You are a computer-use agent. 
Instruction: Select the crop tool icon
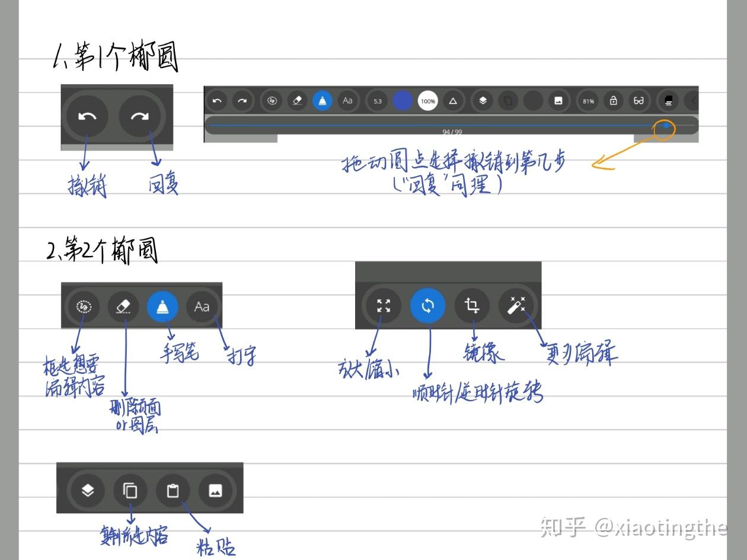[x=472, y=306]
